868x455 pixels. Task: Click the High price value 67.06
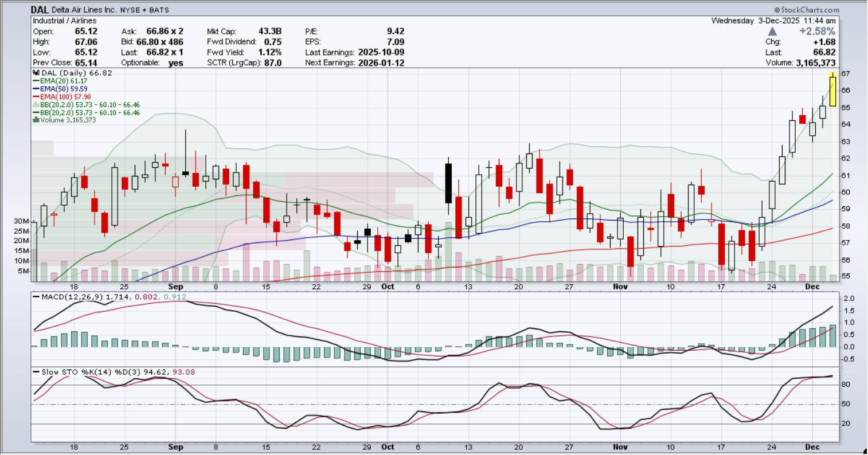85,42
